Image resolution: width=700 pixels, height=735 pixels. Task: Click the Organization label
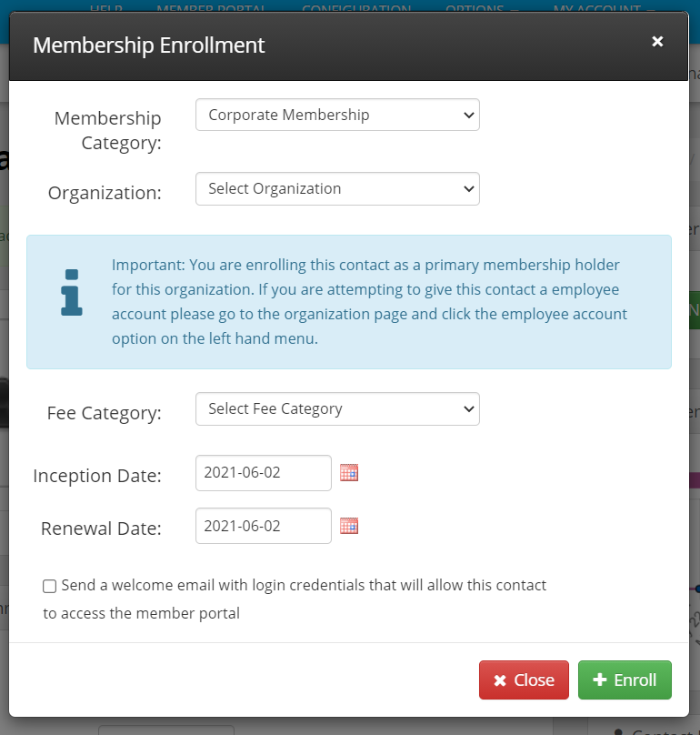click(x=105, y=193)
